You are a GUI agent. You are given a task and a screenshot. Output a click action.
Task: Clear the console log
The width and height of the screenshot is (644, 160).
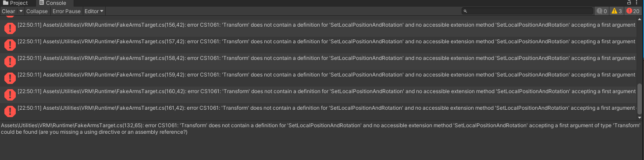[x=9, y=11]
